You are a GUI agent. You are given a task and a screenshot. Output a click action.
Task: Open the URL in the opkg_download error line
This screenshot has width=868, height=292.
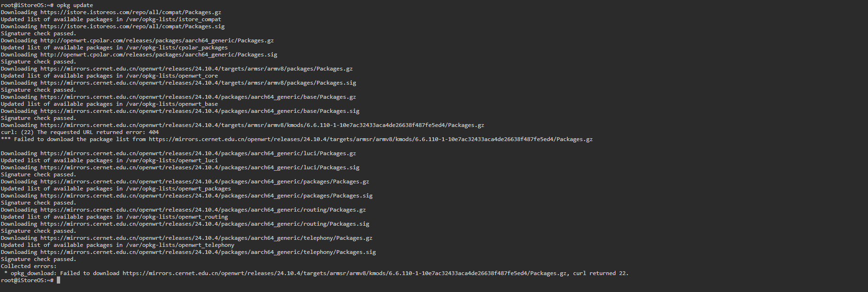tap(344, 273)
